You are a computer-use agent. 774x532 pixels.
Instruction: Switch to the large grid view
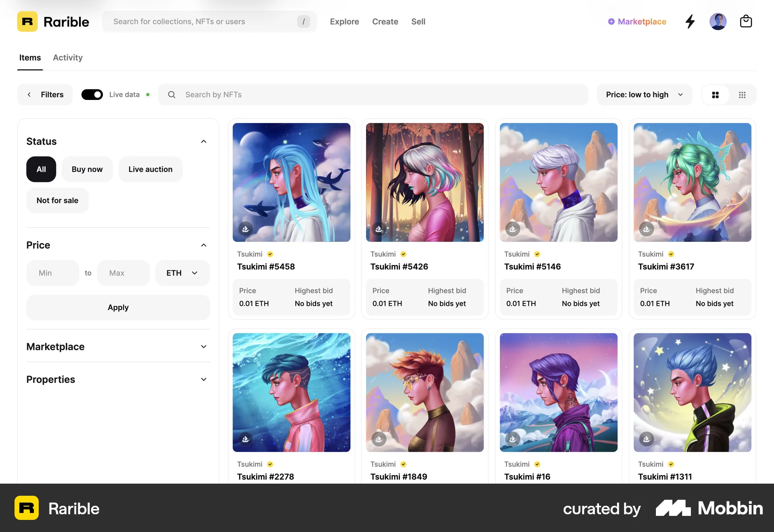tap(716, 95)
